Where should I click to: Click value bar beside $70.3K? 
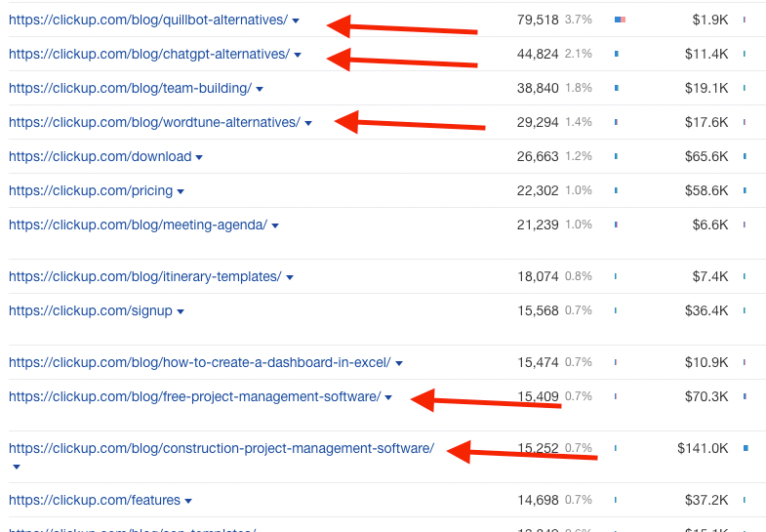click(745, 396)
